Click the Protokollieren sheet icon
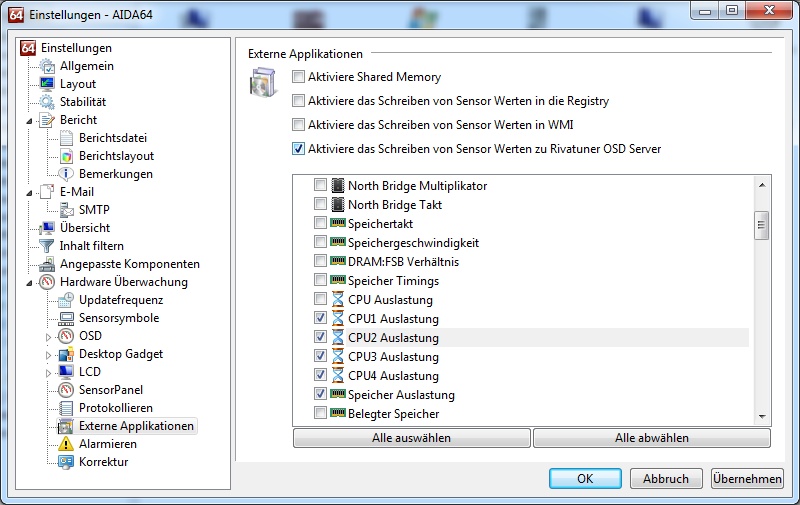800x505 pixels. [66, 408]
